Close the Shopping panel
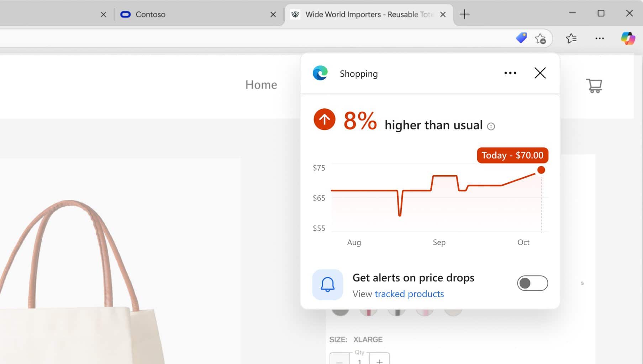 click(x=540, y=73)
